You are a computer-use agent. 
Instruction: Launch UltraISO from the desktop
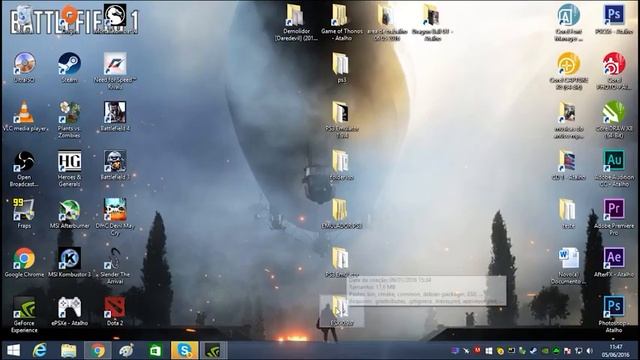(24, 67)
